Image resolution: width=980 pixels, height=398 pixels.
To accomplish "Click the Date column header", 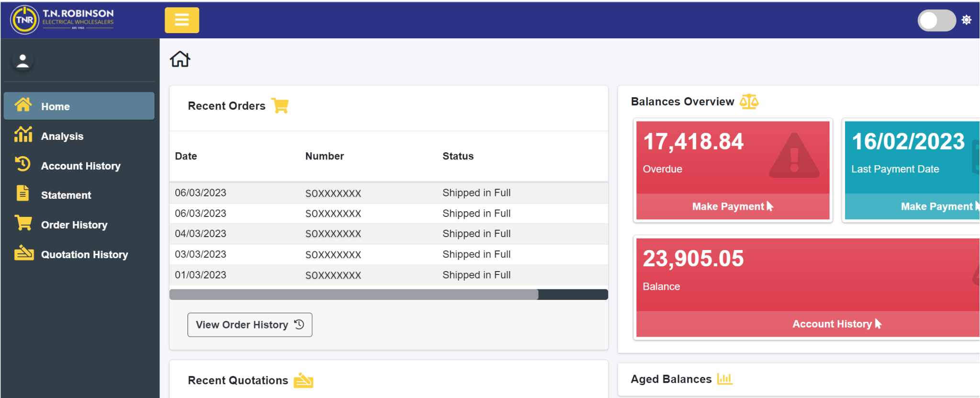I will click(186, 156).
